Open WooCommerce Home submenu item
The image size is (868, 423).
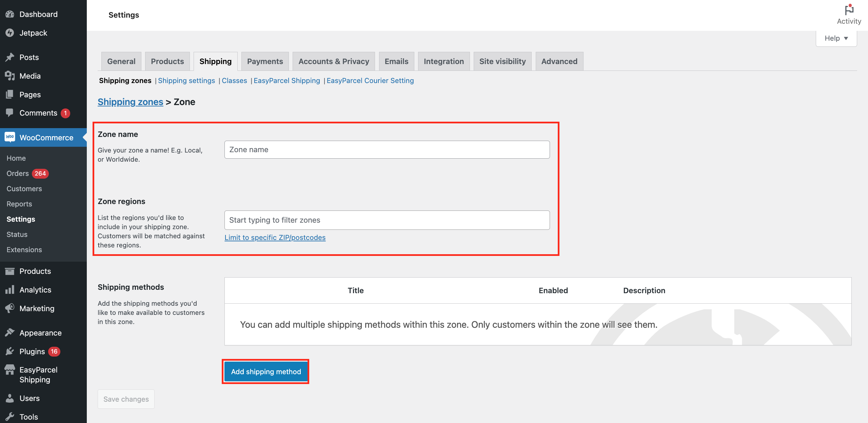pyautogui.click(x=16, y=158)
